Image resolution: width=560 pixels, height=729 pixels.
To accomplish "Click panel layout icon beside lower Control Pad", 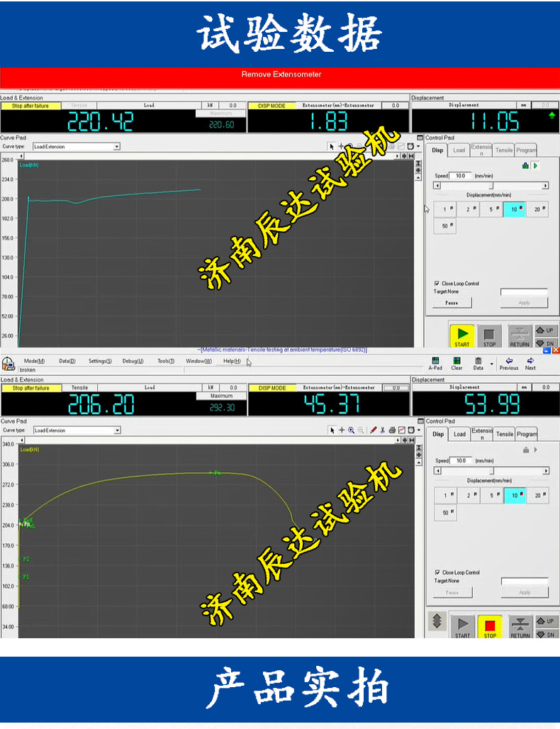I will pyautogui.click(x=420, y=421).
